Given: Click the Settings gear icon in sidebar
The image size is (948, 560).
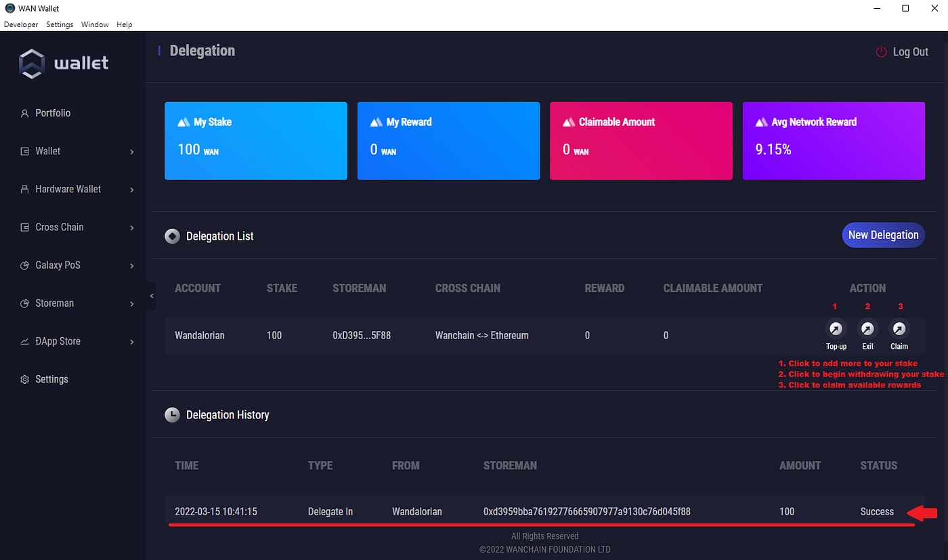Looking at the screenshot, I should 25,379.
